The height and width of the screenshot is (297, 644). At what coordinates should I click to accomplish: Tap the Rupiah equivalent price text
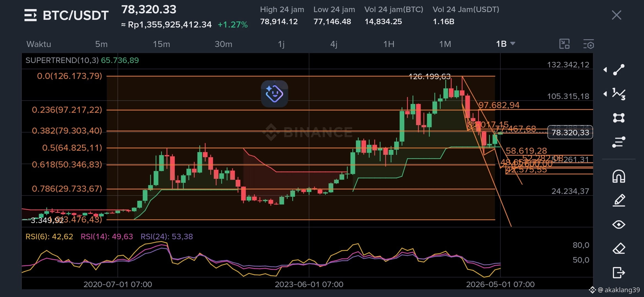click(x=166, y=25)
